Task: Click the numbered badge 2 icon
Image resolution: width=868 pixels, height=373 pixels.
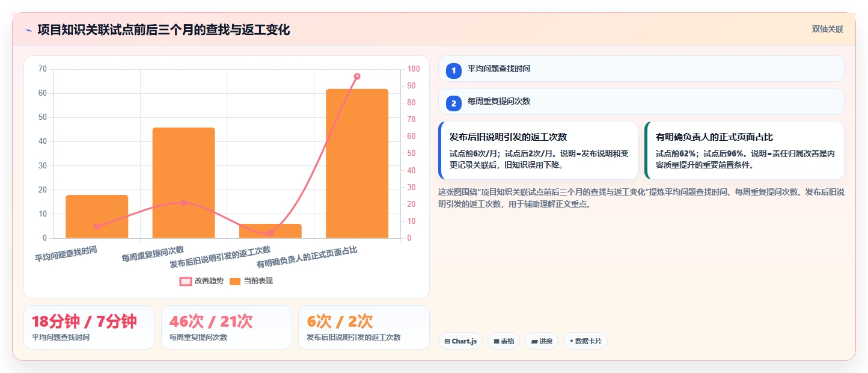Action: tap(454, 103)
